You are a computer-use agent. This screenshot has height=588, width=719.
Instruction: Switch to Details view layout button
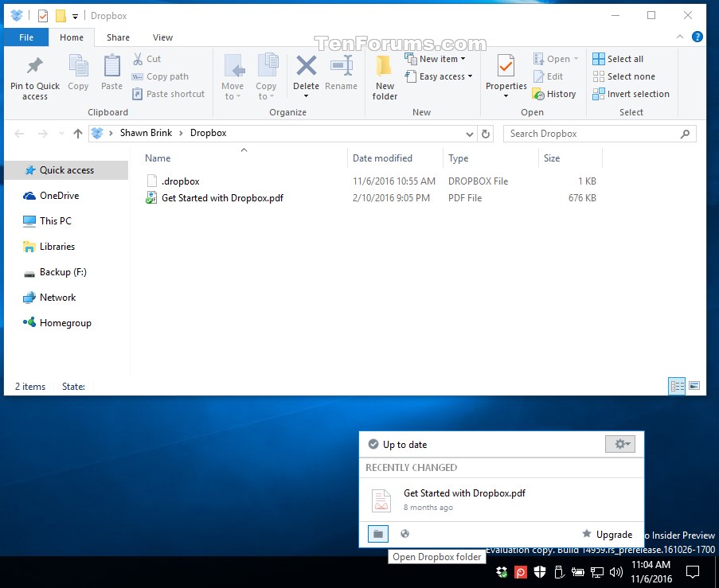(677, 386)
